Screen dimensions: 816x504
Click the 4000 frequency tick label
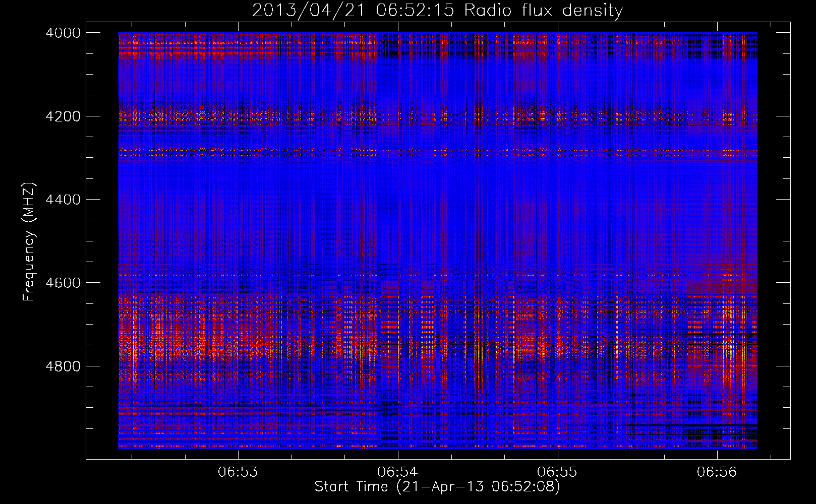coord(63,33)
